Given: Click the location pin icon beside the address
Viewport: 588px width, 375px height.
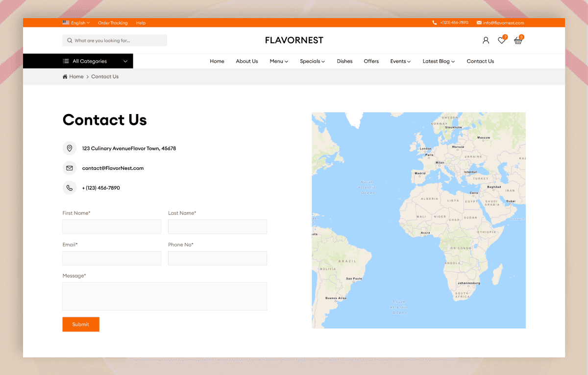Looking at the screenshot, I should tap(70, 148).
